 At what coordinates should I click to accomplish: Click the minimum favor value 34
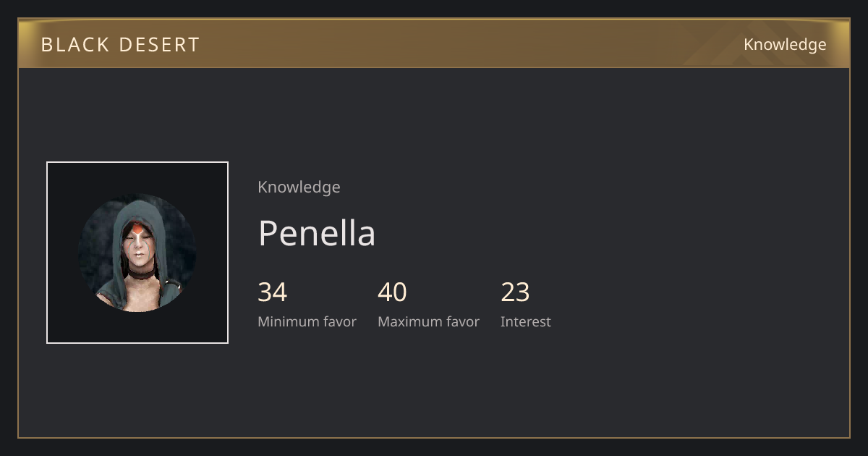pyautogui.click(x=273, y=292)
